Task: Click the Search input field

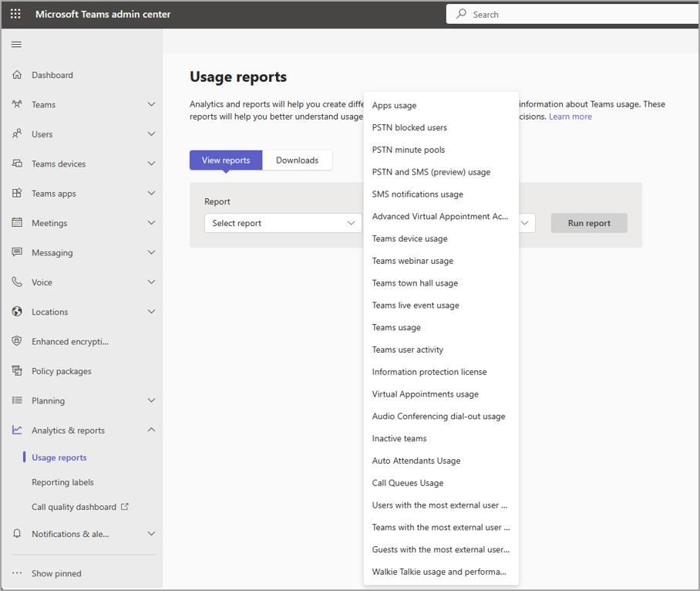Action: point(574,15)
